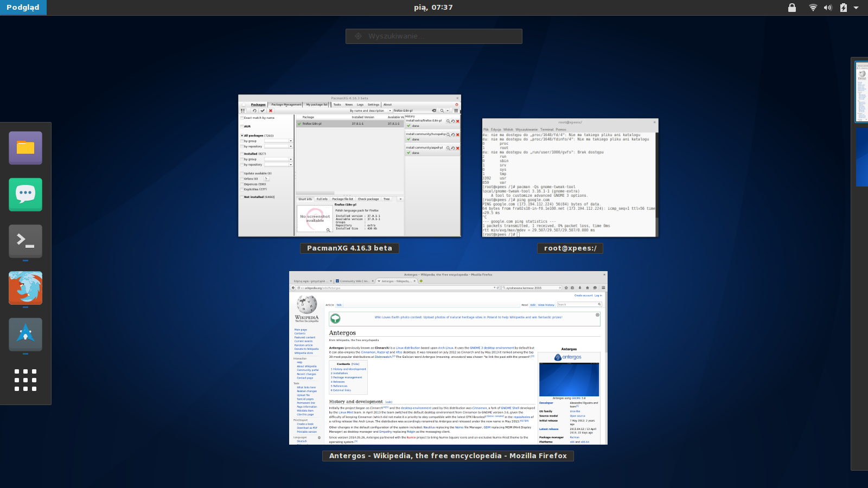This screenshot has height=488, width=868.
Task: Open Wi-Fi status indicator in top bar
Action: tap(813, 8)
